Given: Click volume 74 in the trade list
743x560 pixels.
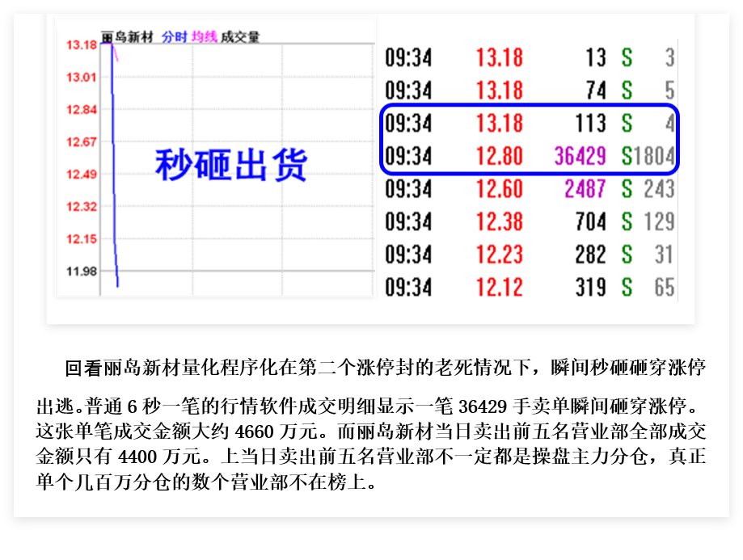Looking at the screenshot, I should 596,90.
